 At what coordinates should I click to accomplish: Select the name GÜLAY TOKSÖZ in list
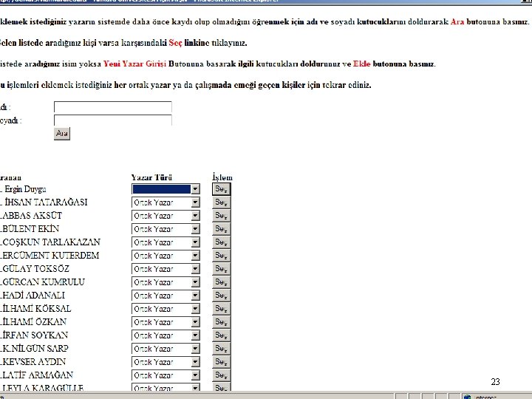tap(35, 269)
